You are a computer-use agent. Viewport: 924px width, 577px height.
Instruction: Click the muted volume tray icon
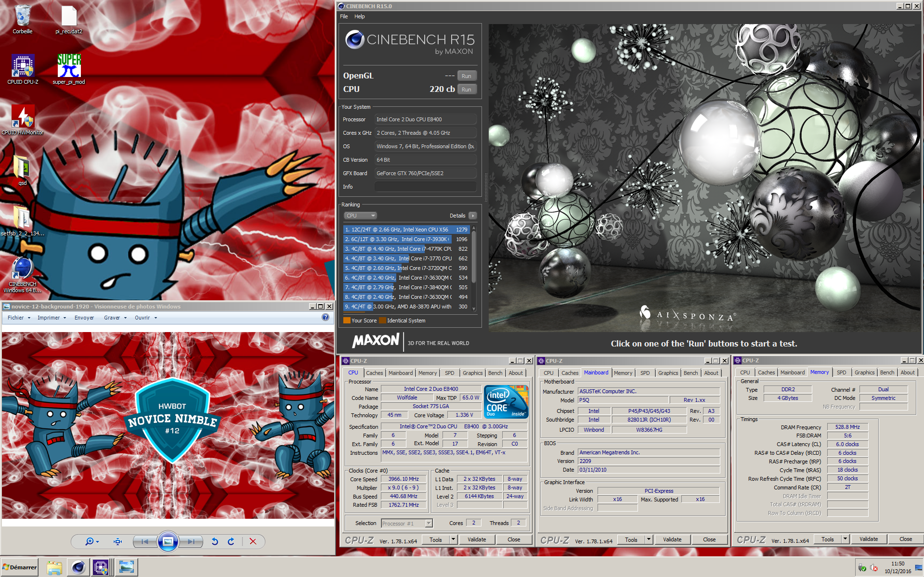[x=874, y=568]
